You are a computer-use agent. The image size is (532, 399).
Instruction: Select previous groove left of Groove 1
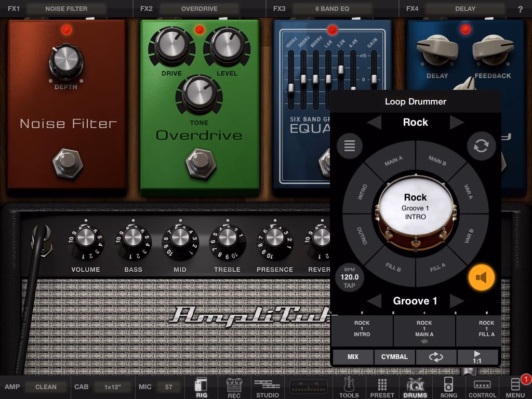[x=374, y=301]
